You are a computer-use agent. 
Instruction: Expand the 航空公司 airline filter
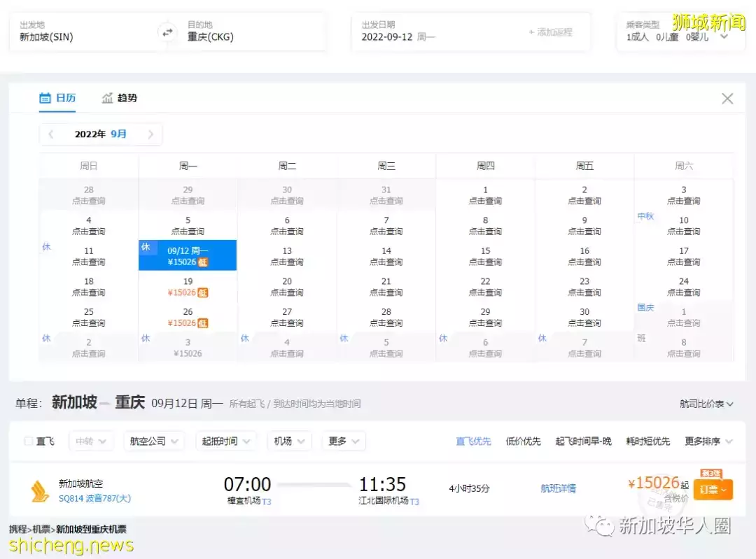[154, 441]
